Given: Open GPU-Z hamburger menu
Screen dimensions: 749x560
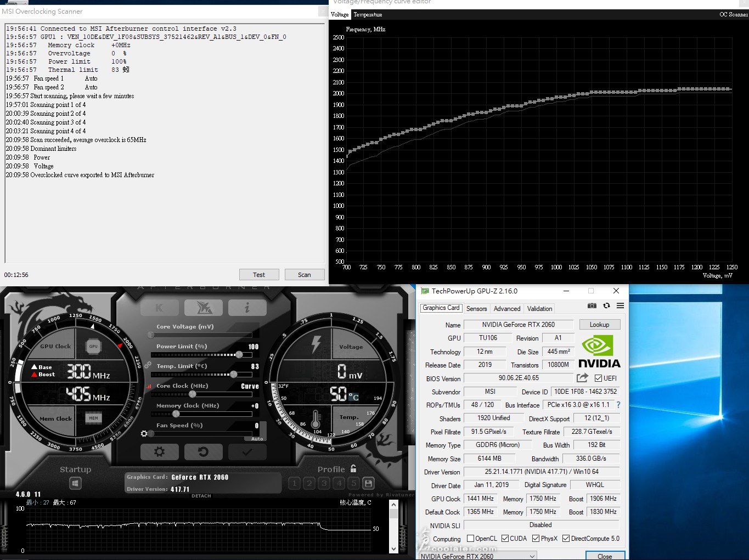Looking at the screenshot, I should 620,306.
